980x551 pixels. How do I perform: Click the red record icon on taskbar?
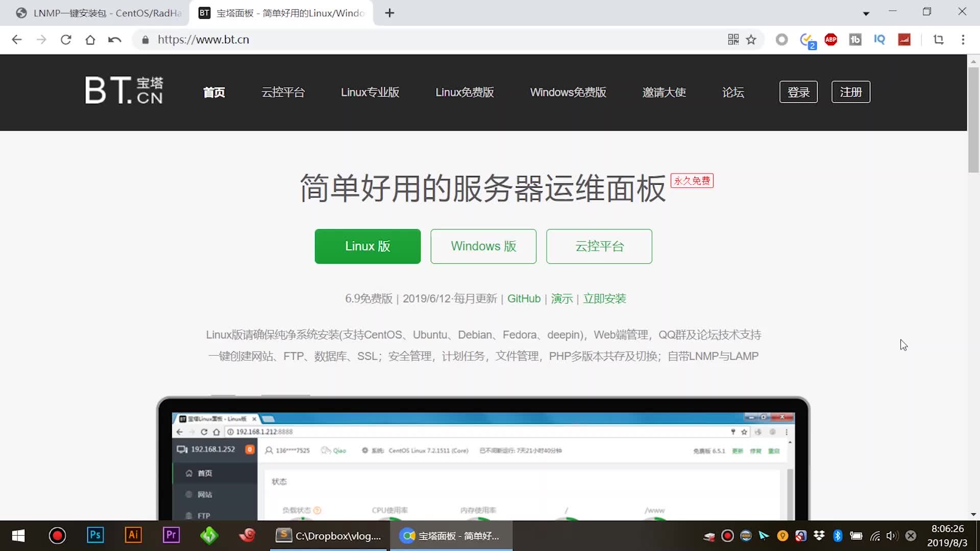pyautogui.click(x=57, y=536)
